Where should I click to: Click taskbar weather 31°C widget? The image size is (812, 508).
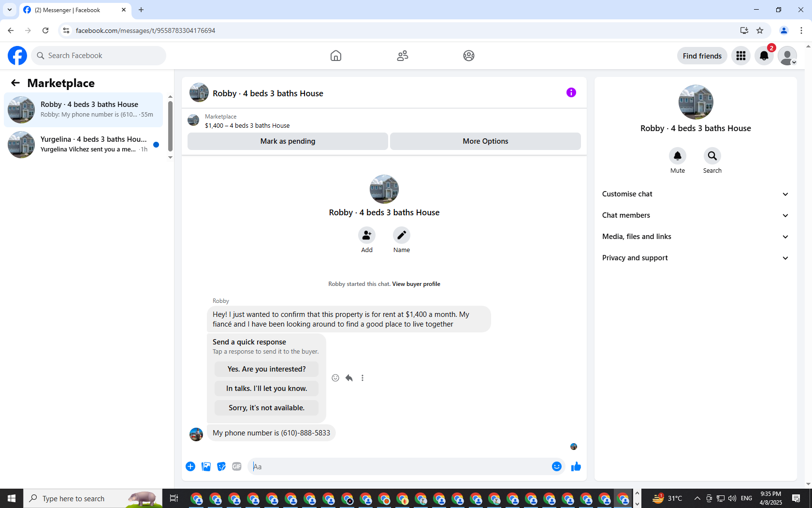coord(667,498)
